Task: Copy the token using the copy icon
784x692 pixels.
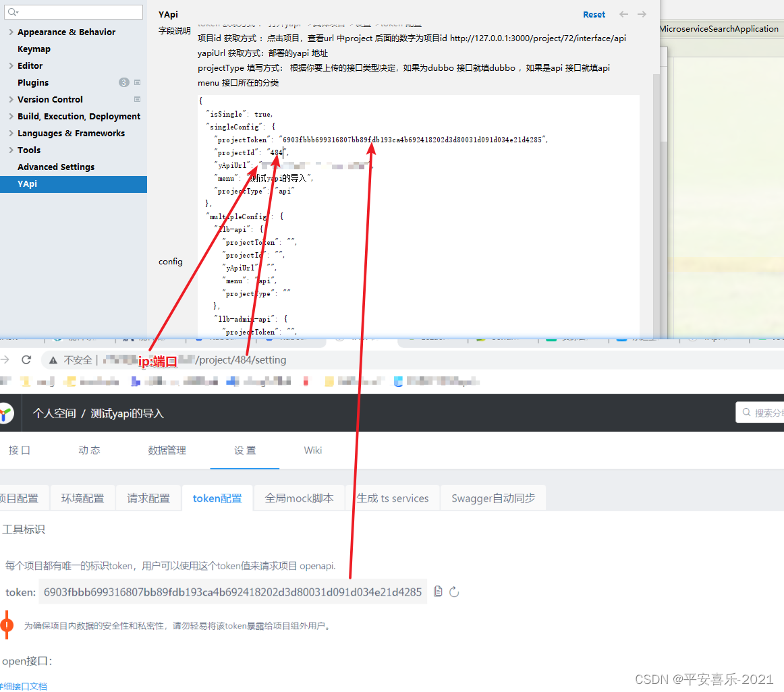Action: pyautogui.click(x=438, y=592)
